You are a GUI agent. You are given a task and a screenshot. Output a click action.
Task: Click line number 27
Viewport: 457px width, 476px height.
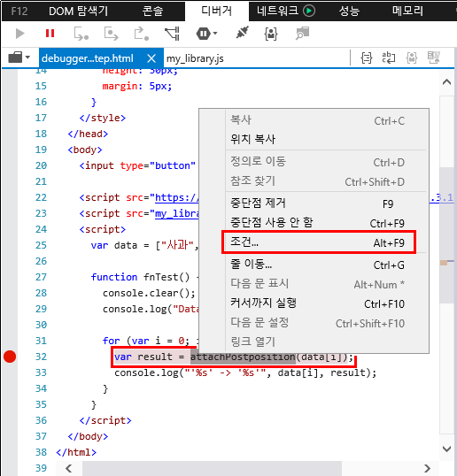[41, 277]
